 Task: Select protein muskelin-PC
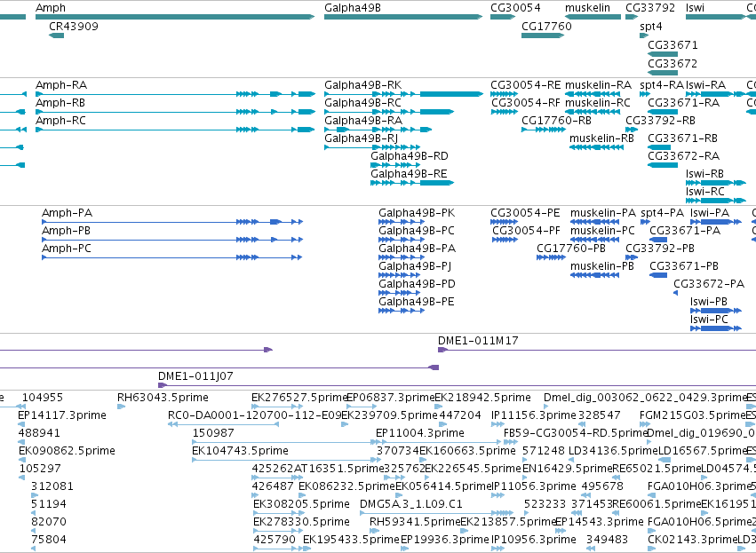pos(594,240)
